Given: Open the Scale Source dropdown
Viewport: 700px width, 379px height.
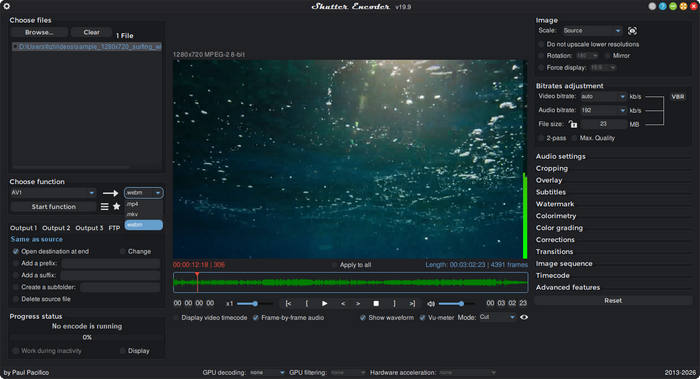Looking at the screenshot, I should pyautogui.click(x=592, y=31).
